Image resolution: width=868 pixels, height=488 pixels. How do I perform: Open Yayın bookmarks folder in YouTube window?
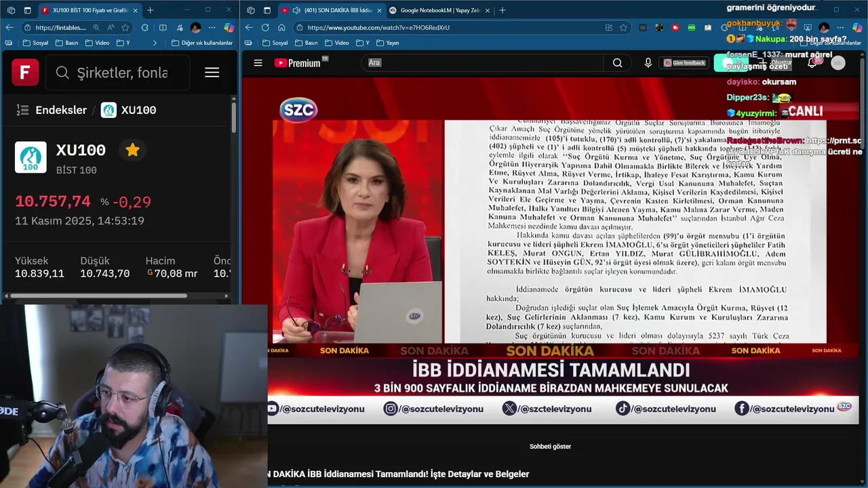click(387, 43)
